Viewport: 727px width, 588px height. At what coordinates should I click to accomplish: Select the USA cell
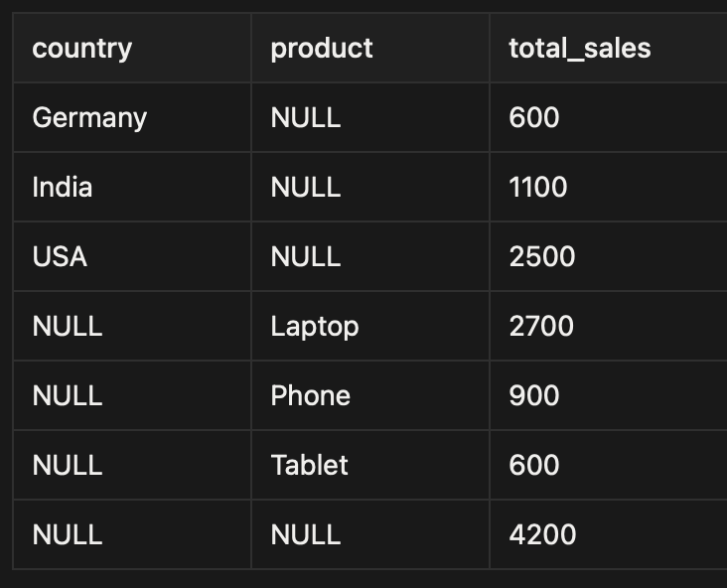[x=60, y=256]
